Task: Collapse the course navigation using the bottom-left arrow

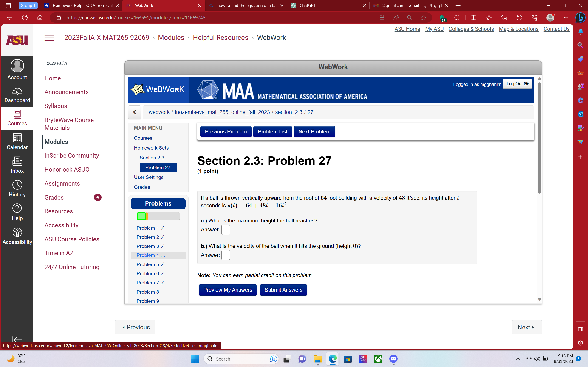Action: coord(17,339)
